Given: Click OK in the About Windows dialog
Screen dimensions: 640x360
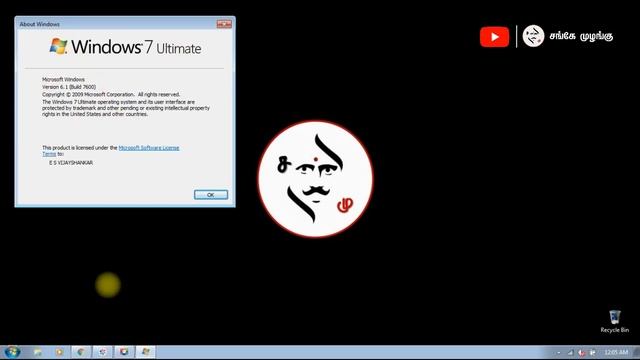Looking at the screenshot, I should click(x=211, y=195).
